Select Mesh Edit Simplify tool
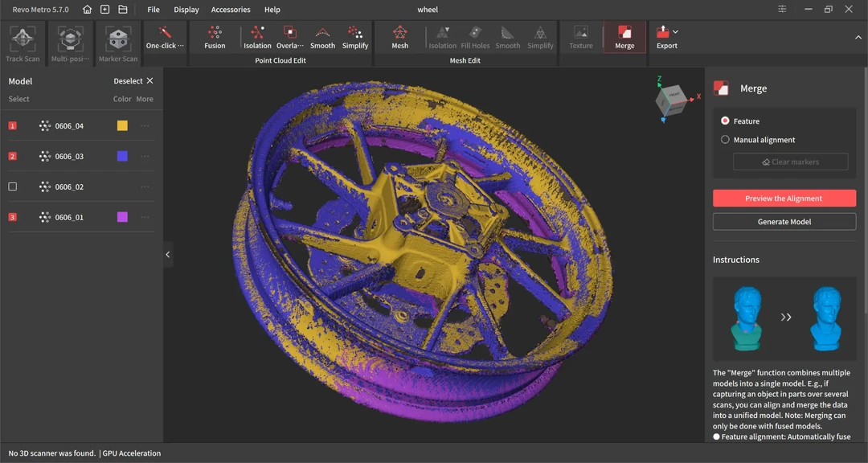The image size is (868, 463). (540, 38)
